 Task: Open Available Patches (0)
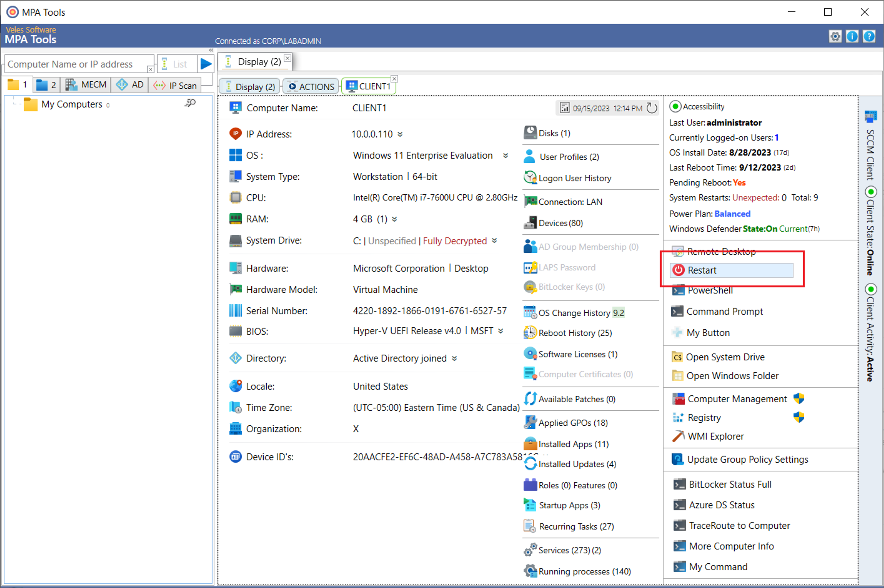570,399
